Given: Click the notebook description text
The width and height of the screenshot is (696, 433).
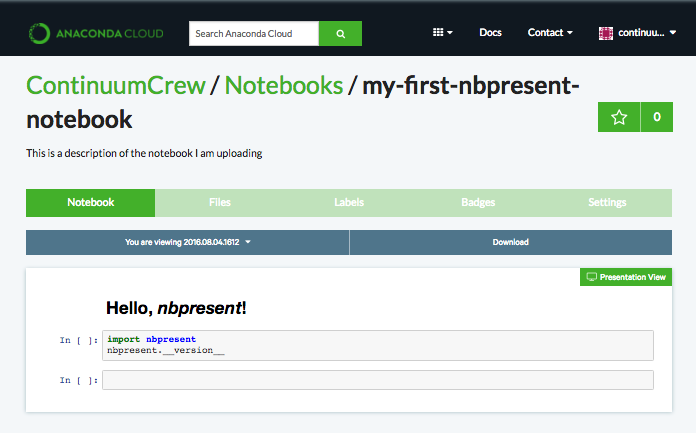Looking at the screenshot, I should point(144,153).
